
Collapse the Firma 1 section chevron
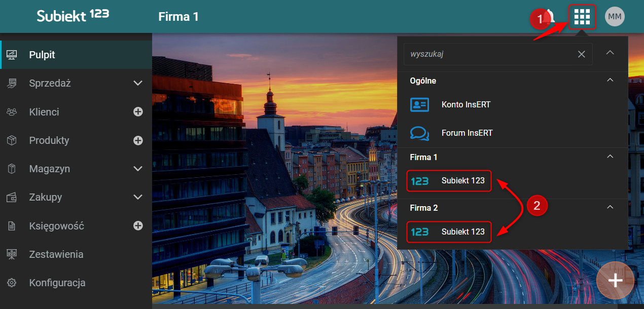click(x=610, y=157)
